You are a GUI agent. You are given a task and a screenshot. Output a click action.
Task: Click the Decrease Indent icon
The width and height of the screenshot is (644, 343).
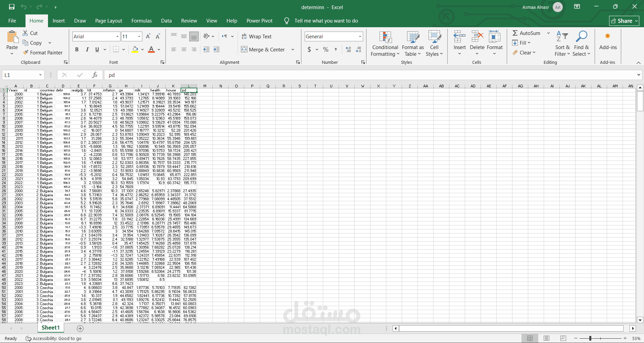(x=206, y=49)
